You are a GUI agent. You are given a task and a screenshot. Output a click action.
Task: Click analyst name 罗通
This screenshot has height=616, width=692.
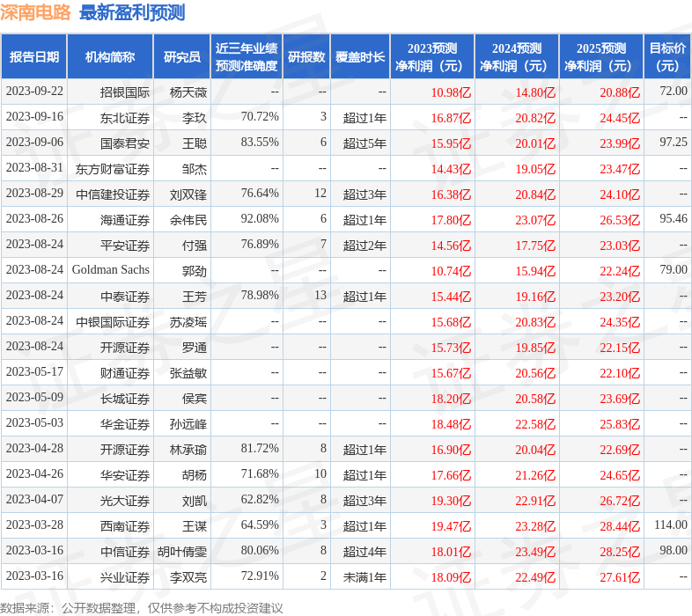pos(195,348)
